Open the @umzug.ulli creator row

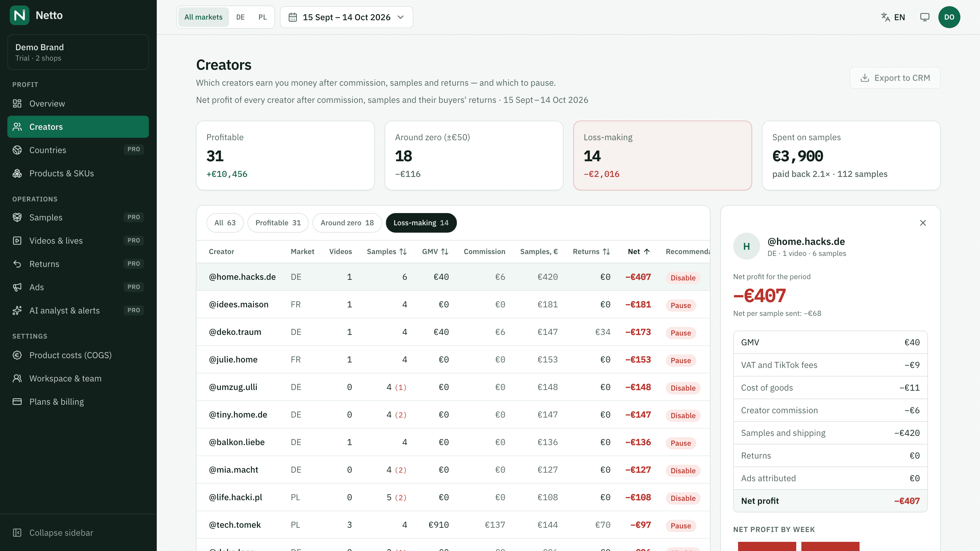point(453,387)
